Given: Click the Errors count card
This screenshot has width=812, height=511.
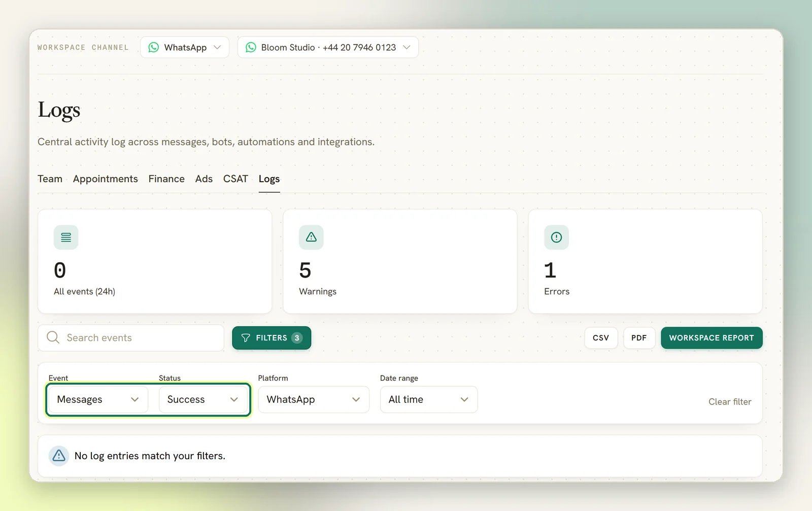Looking at the screenshot, I should coord(645,261).
